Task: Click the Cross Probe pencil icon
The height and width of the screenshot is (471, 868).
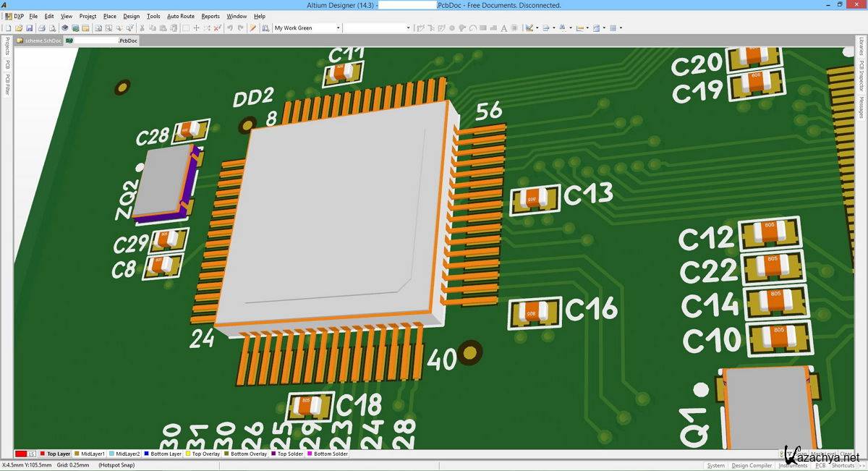Action: 253,28
